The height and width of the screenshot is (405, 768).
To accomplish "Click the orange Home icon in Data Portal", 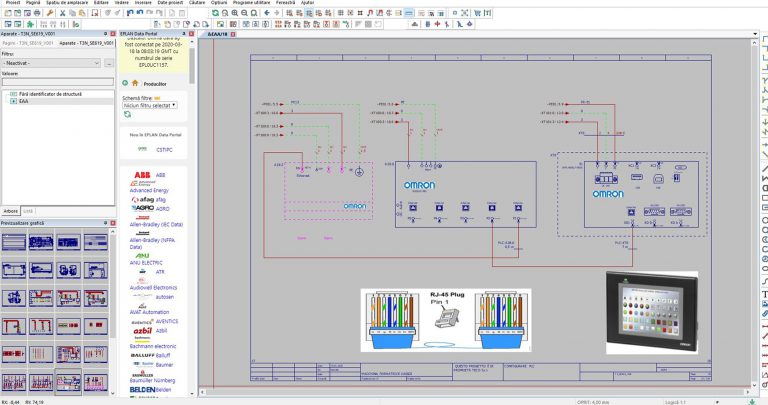I will click(135, 83).
